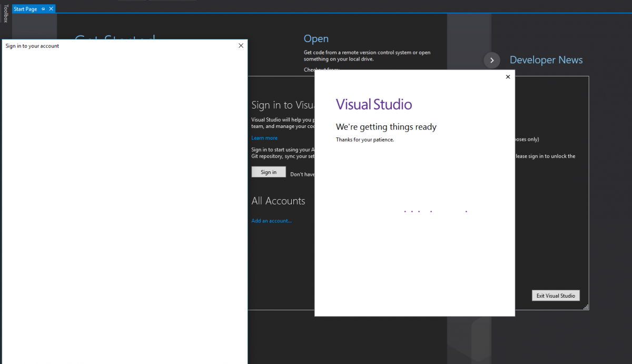Click the resize grip of account dialog
Viewport: 632px width, 364px height.
click(586, 307)
